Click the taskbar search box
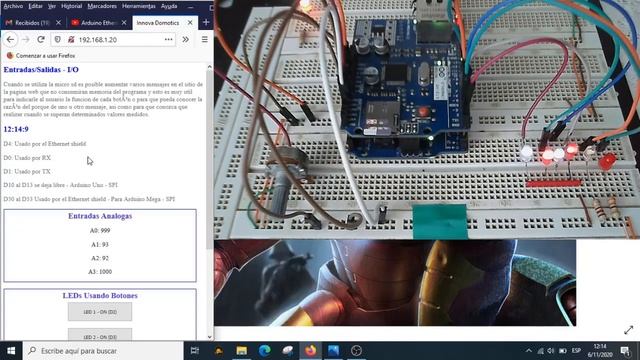This screenshot has width=640, height=360. click(x=103, y=351)
